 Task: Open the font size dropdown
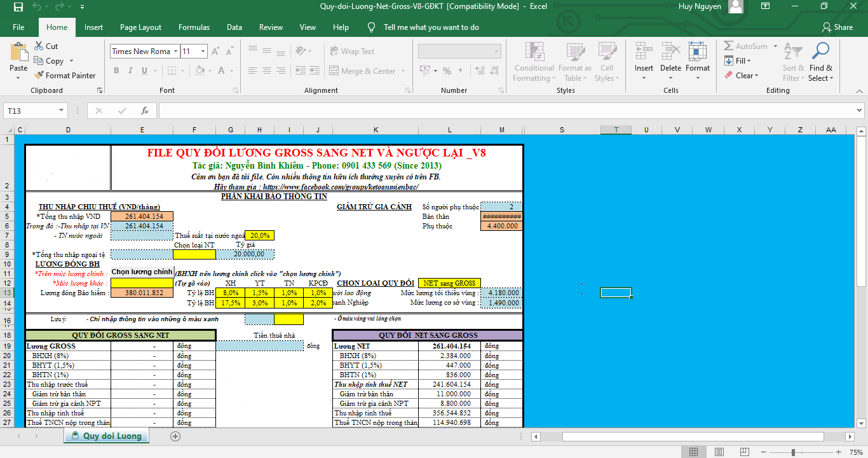203,52
